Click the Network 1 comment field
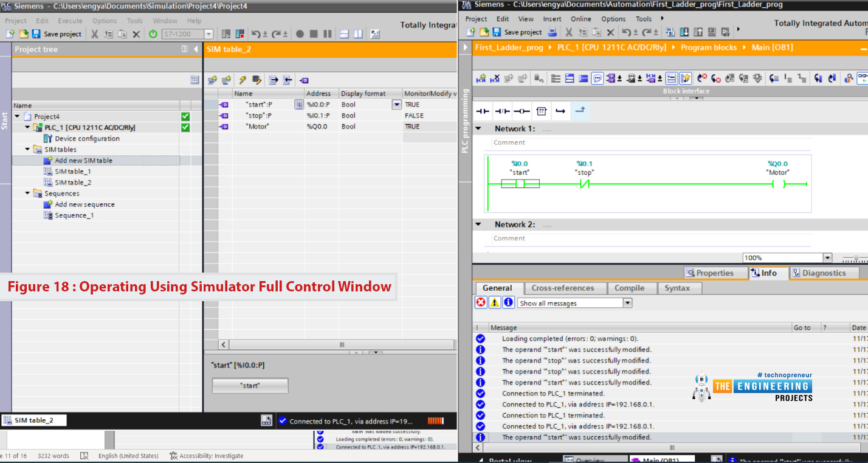This screenshot has width=868, height=463. pyautogui.click(x=651, y=143)
